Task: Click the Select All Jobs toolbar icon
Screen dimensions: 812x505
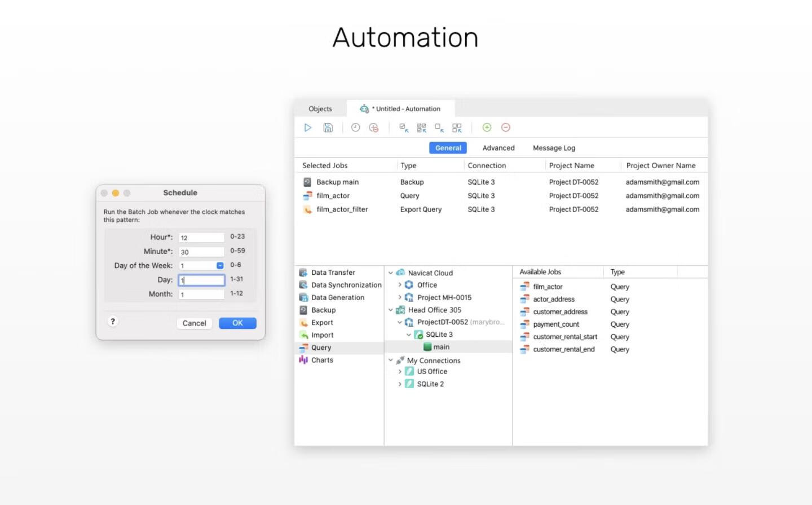Action: coord(421,128)
